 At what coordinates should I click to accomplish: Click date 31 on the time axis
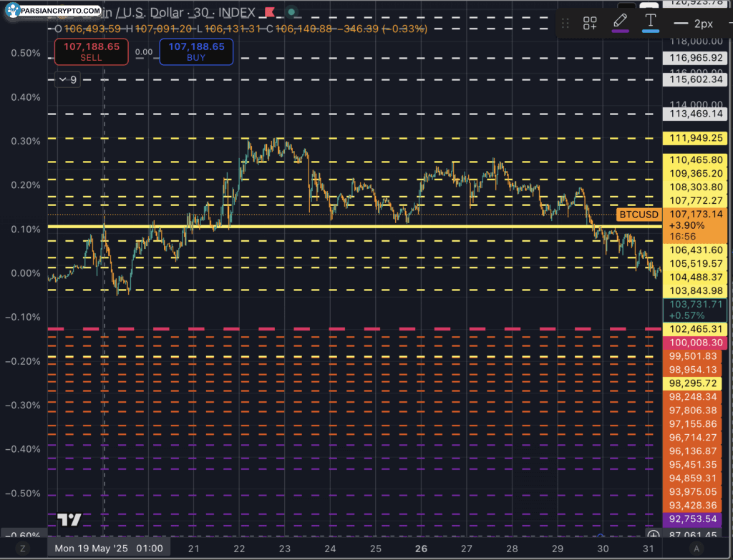(x=648, y=549)
